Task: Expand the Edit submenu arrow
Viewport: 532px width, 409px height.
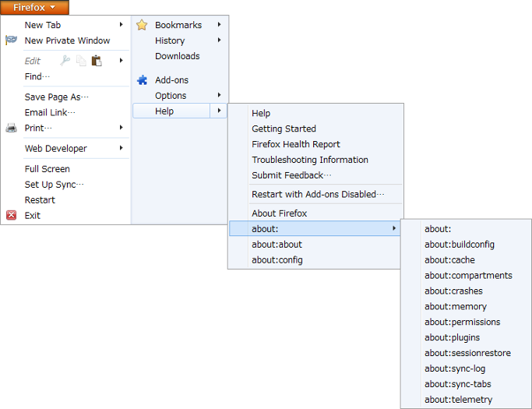Action: coord(122,61)
